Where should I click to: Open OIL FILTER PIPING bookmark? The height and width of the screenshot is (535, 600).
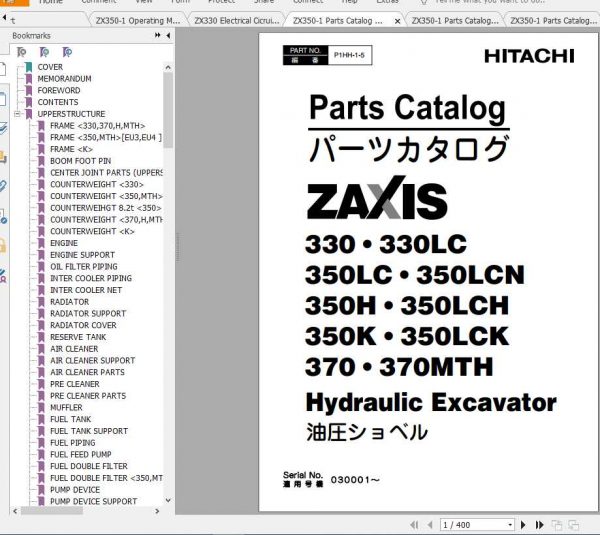pyautogui.click(x=84, y=267)
